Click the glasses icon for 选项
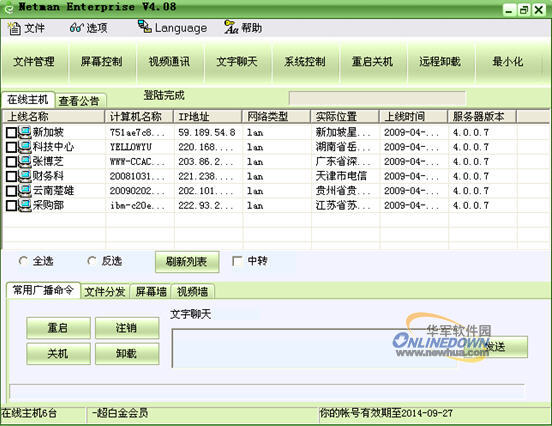The height and width of the screenshot is (426, 552). (x=76, y=27)
